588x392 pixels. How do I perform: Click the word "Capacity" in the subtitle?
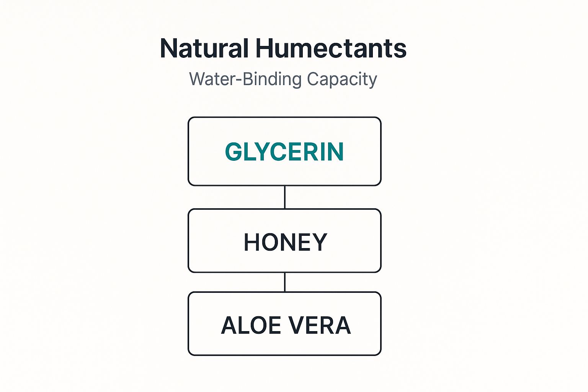pos(342,79)
